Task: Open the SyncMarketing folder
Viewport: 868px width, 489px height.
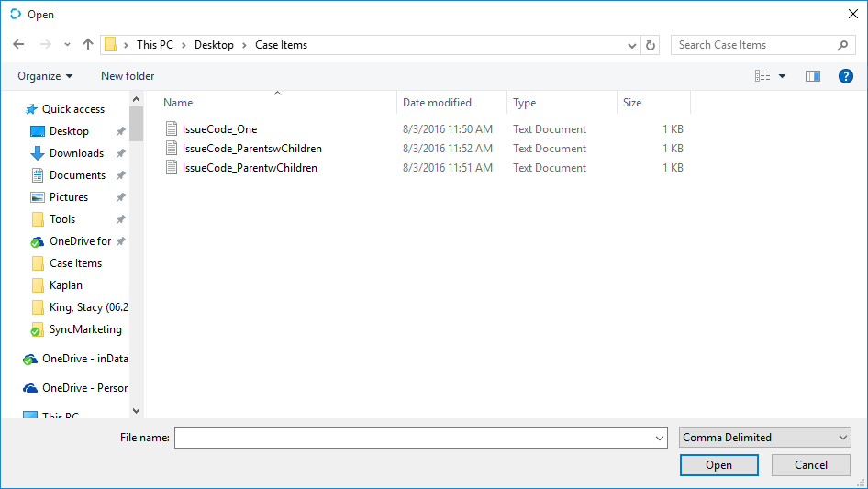Action: pyautogui.click(x=85, y=329)
